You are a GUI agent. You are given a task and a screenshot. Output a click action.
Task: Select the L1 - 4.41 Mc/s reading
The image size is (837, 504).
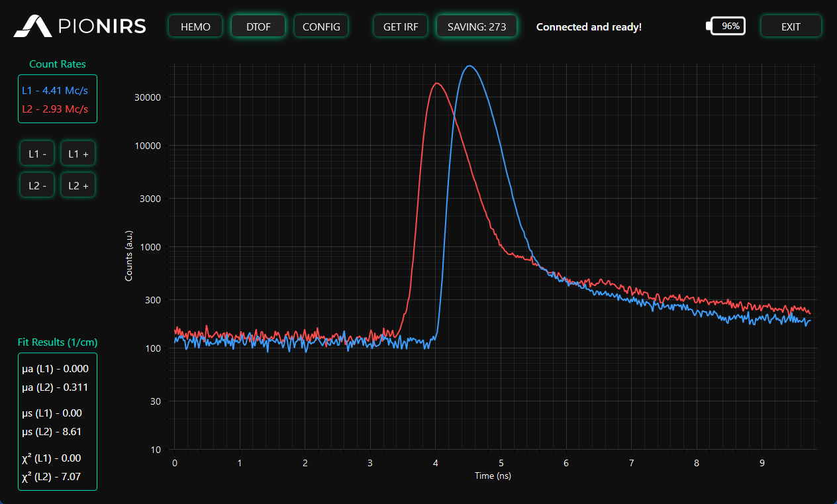point(55,90)
